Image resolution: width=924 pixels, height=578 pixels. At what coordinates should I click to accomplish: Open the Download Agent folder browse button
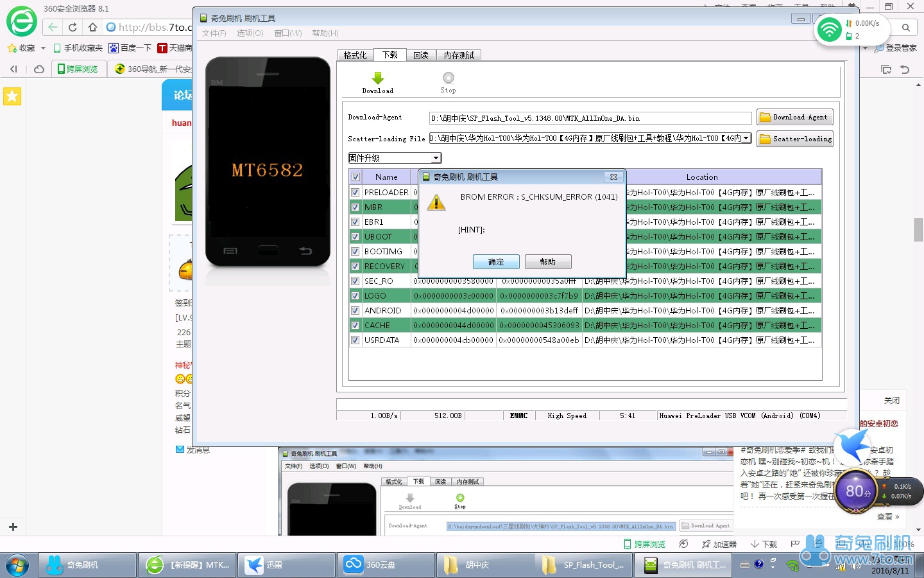794,118
